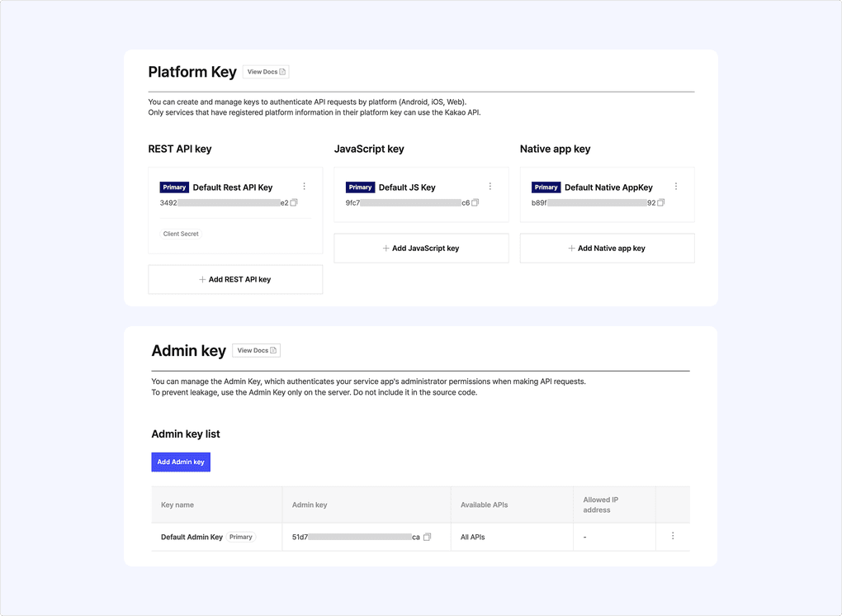The image size is (842, 616).
Task: Click the Admin key list heading
Action: pyautogui.click(x=186, y=434)
